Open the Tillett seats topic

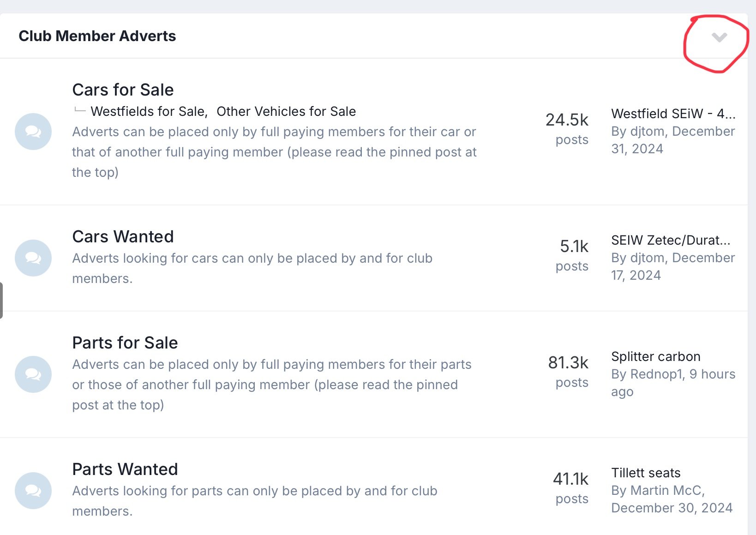pos(646,473)
